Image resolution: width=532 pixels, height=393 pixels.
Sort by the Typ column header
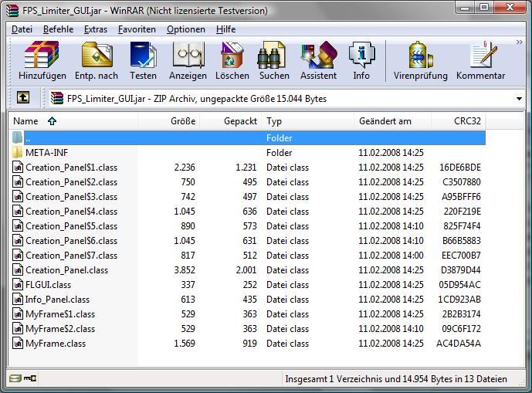coord(308,121)
